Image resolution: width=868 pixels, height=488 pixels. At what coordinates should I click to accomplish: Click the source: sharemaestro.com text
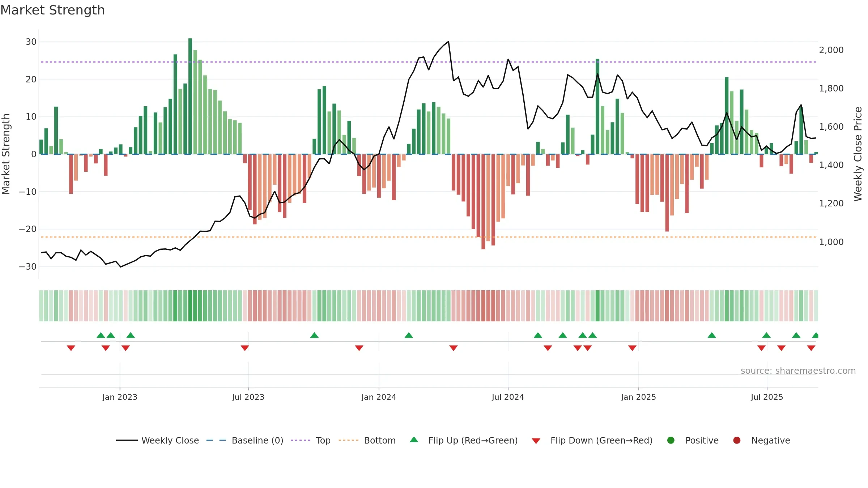click(798, 371)
